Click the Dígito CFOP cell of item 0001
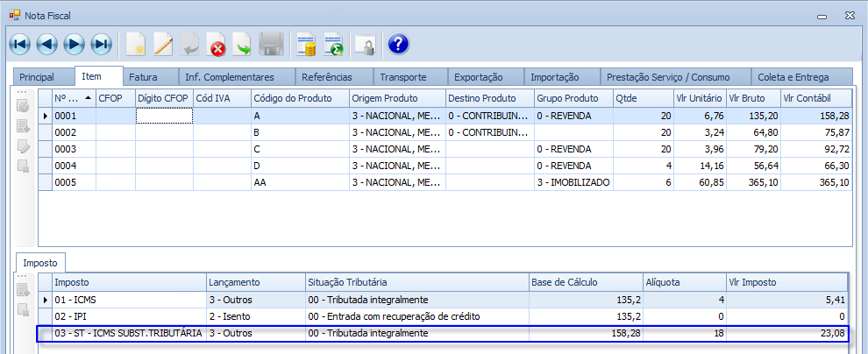Screen dimensions: 868x354 (x=164, y=116)
